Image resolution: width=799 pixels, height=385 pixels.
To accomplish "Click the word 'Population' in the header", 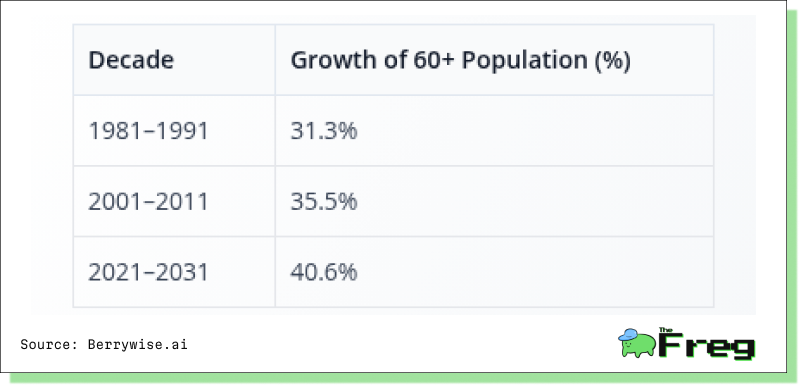I will pyautogui.click(x=524, y=61).
